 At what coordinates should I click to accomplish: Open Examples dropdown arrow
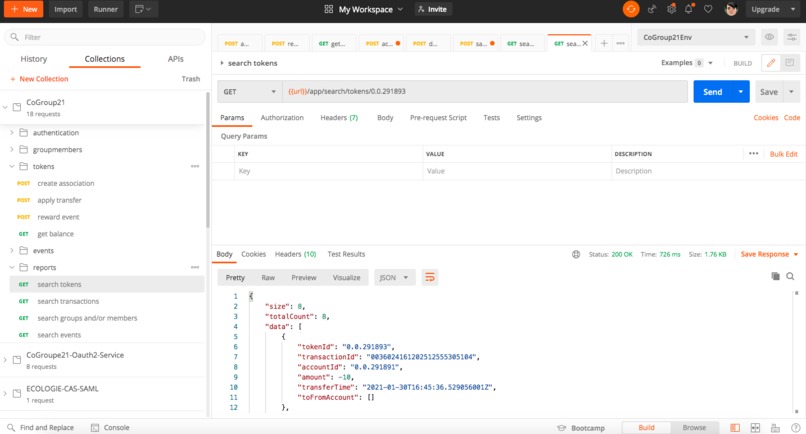[710, 63]
